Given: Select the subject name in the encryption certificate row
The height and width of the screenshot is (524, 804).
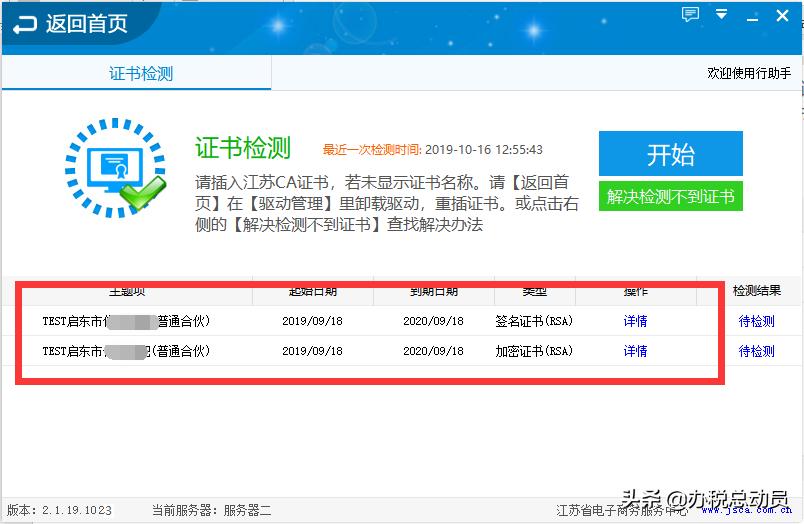Looking at the screenshot, I should tap(126, 351).
